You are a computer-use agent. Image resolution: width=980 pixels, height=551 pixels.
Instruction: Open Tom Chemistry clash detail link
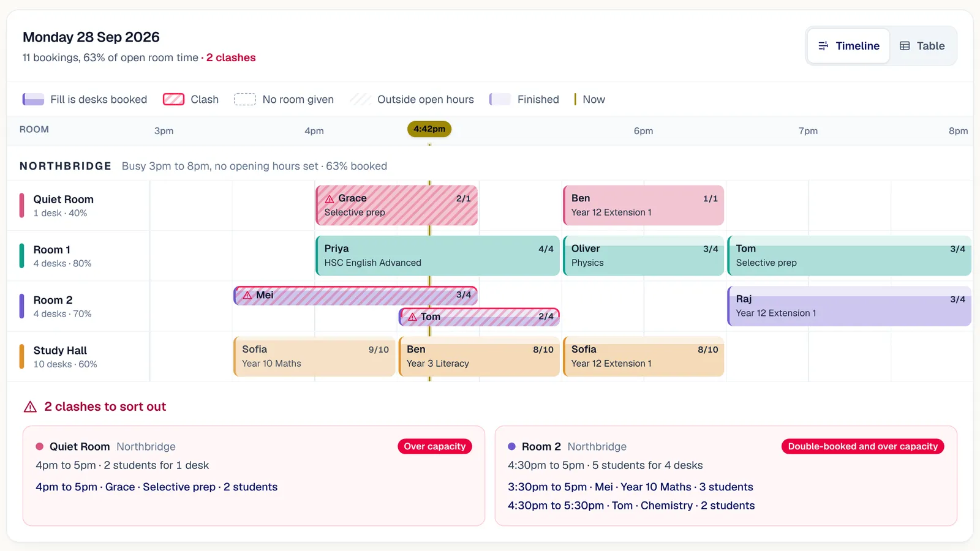coord(631,505)
